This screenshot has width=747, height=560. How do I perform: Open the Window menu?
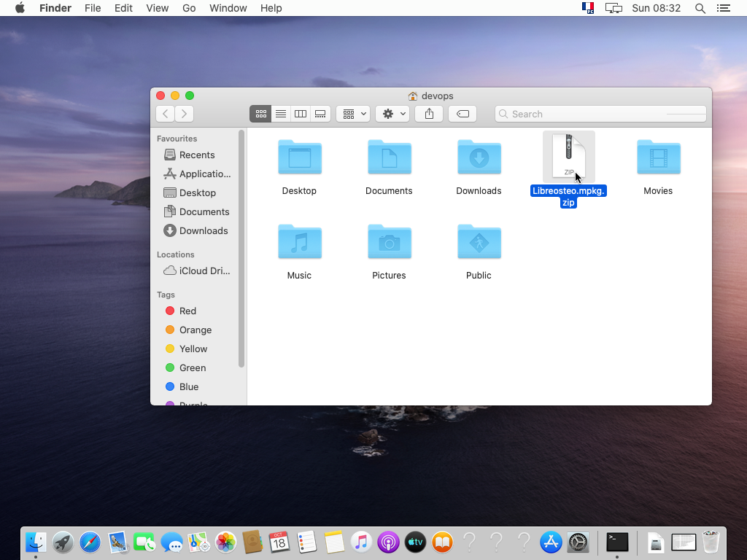[x=228, y=8]
